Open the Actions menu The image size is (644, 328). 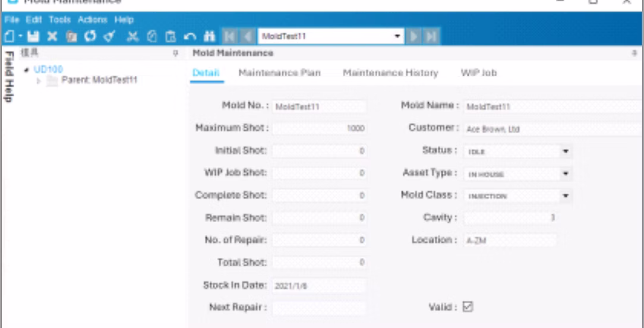(93, 20)
